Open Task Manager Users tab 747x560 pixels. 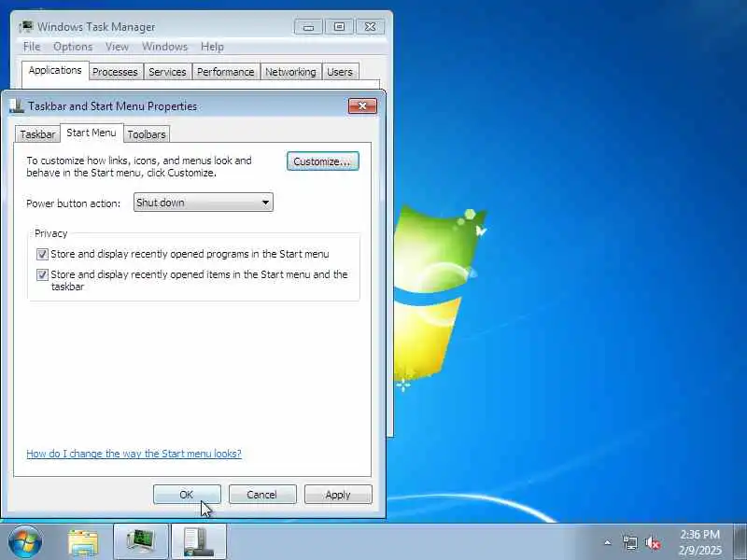tap(340, 72)
